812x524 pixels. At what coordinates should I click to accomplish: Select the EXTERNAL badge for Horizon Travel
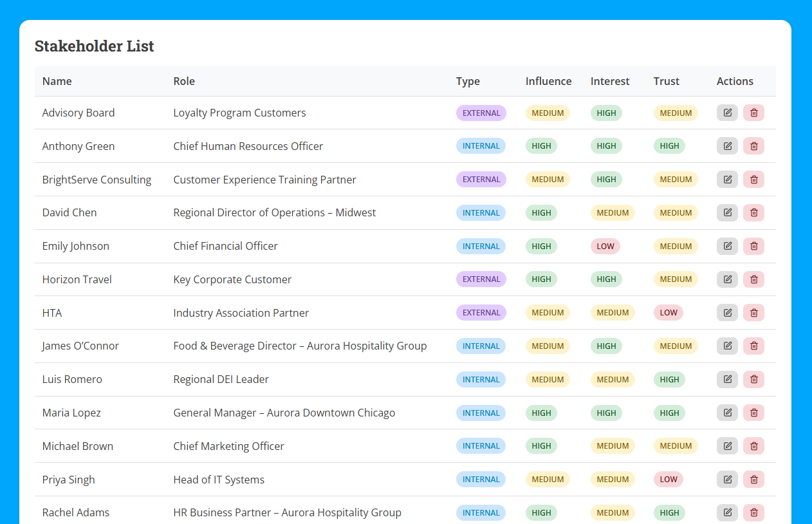click(481, 279)
